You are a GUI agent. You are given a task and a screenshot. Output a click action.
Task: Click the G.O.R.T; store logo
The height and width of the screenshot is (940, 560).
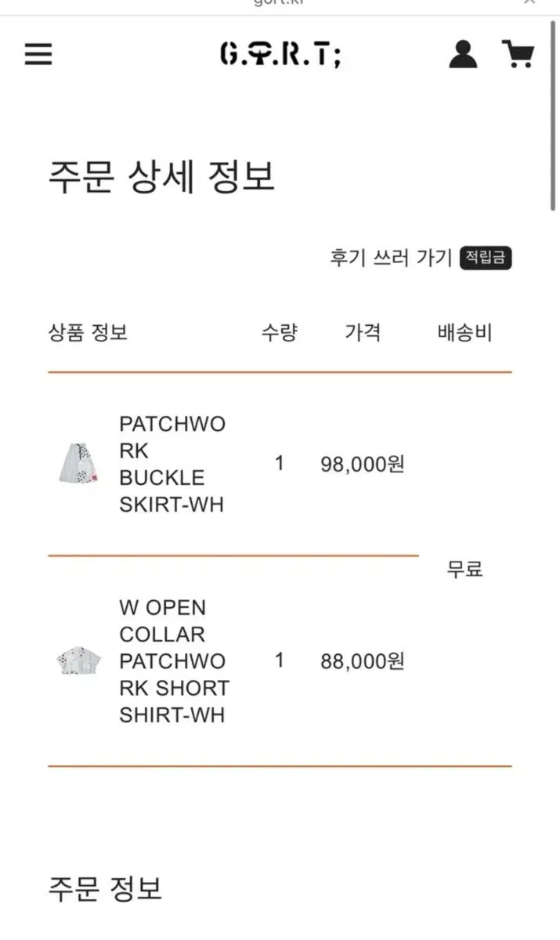pyautogui.click(x=280, y=53)
